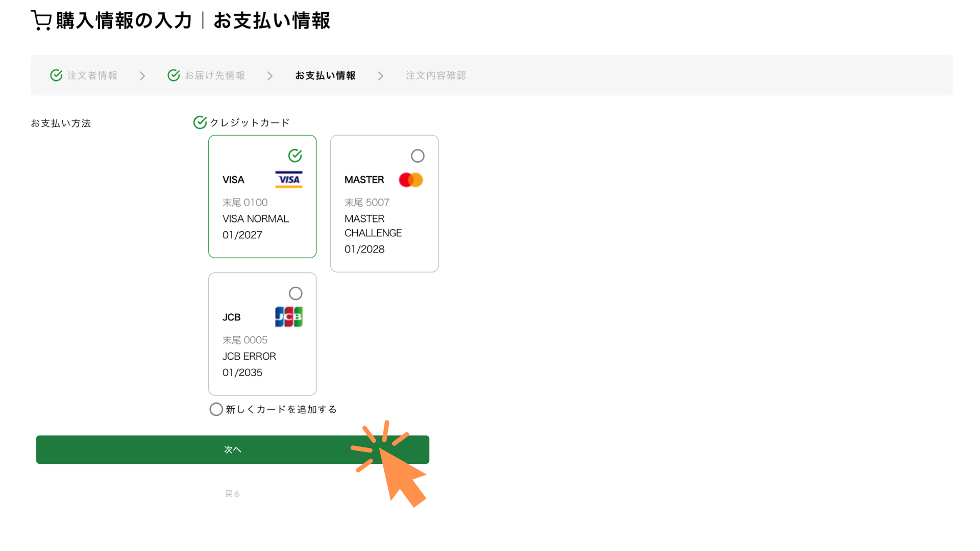The width and height of the screenshot is (980, 551).
Task: Click the 末尾 5007 card number text
Action: pyautogui.click(x=367, y=203)
